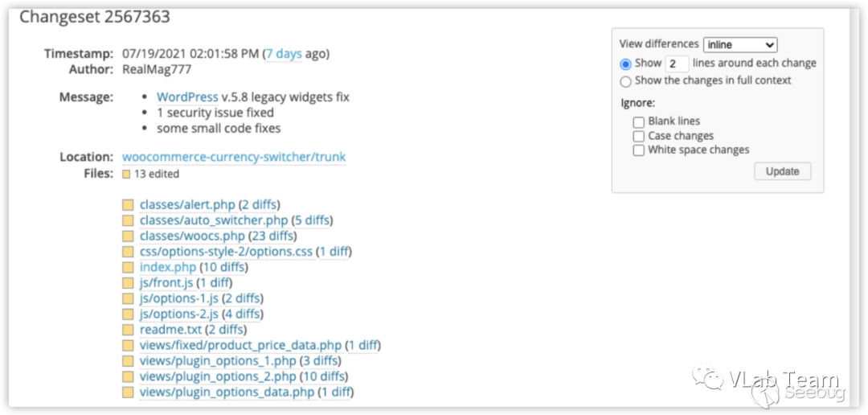
Task: Click the yellow icon beside views/plugin_options_data.php
Action: click(127, 392)
